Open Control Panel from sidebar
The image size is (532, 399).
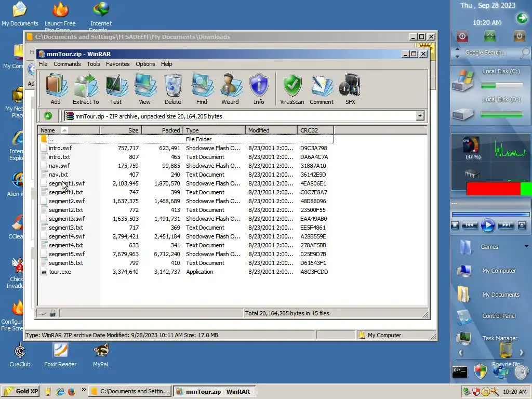coord(487,316)
